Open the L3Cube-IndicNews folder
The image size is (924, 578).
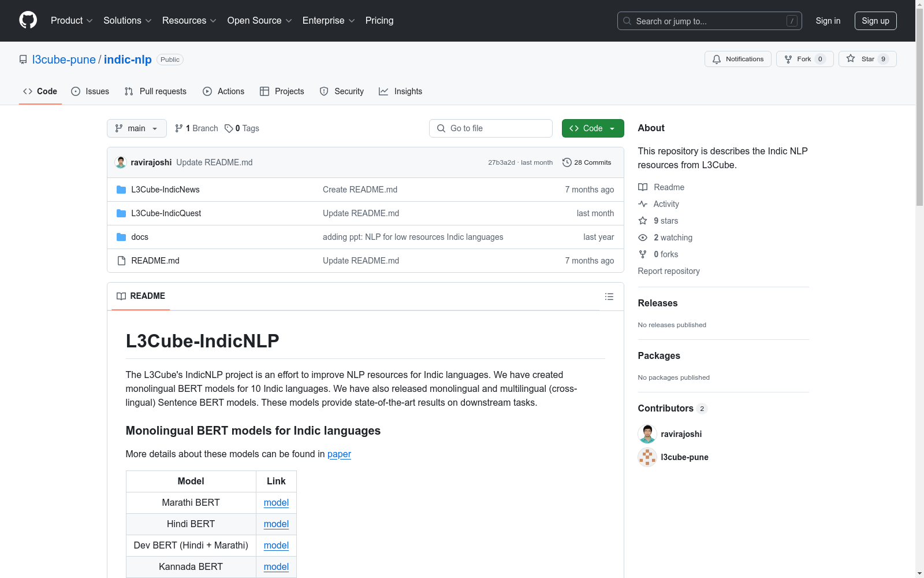pyautogui.click(x=165, y=190)
